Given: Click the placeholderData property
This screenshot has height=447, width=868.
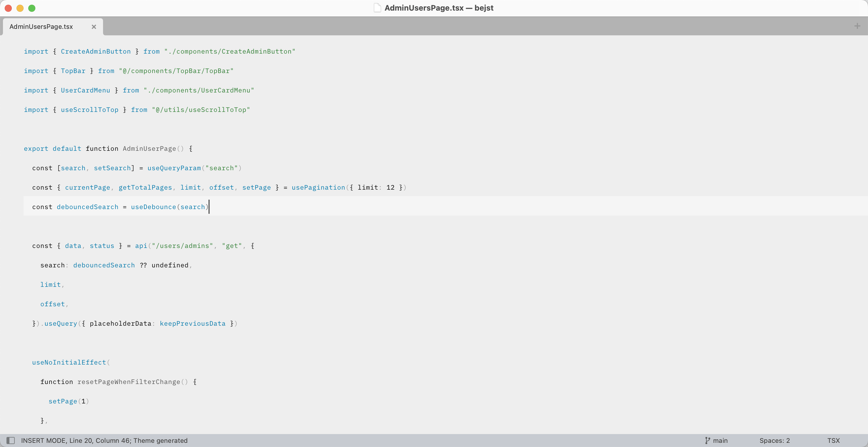Looking at the screenshot, I should pyautogui.click(x=121, y=323).
